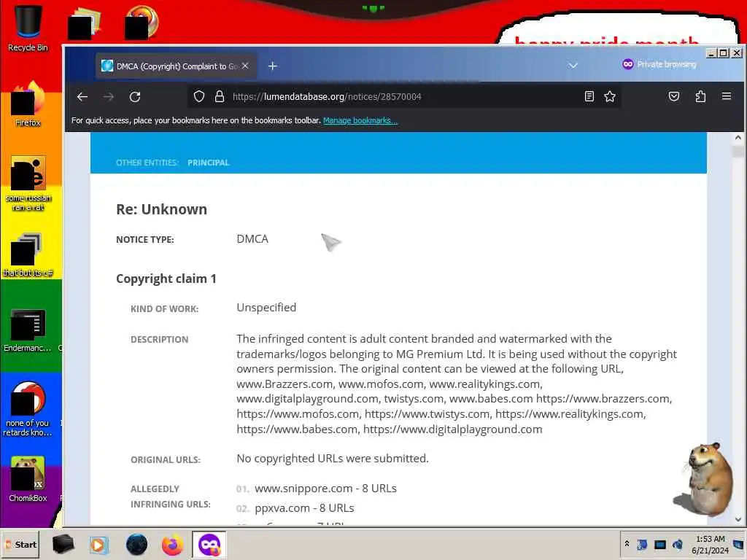Click 'www.snippore.com - 8 URLs' entry
747x560 pixels.
tap(325, 489)
